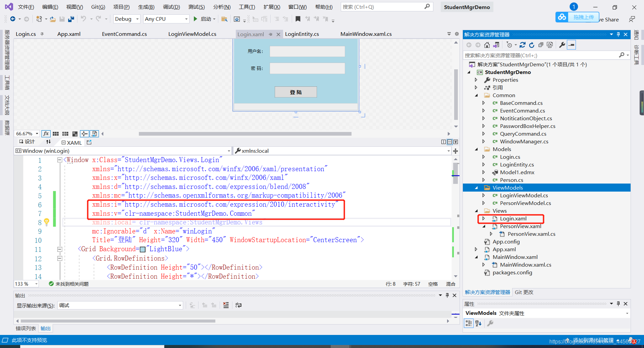Toggle the fx effects button in designer

(46, 134)
